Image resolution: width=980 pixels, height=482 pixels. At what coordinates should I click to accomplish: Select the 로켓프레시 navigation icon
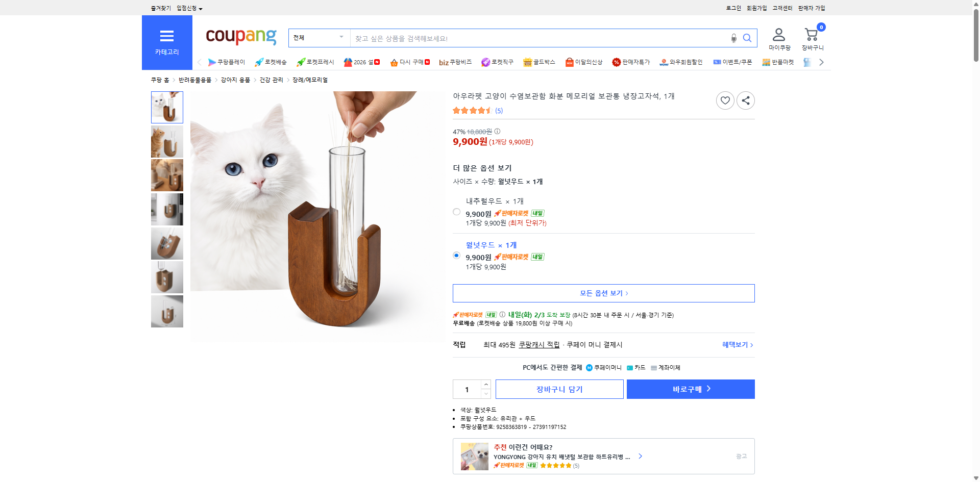(x=301, y=62)
